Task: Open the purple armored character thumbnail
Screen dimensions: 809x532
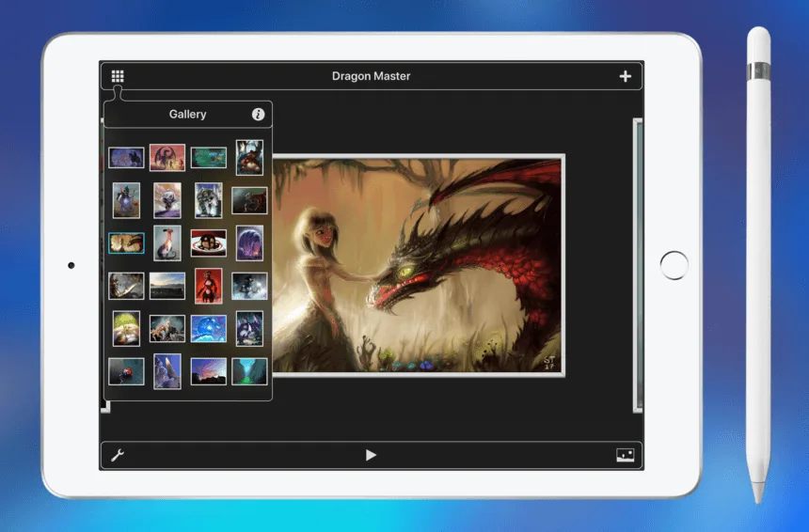Action: 249,329
